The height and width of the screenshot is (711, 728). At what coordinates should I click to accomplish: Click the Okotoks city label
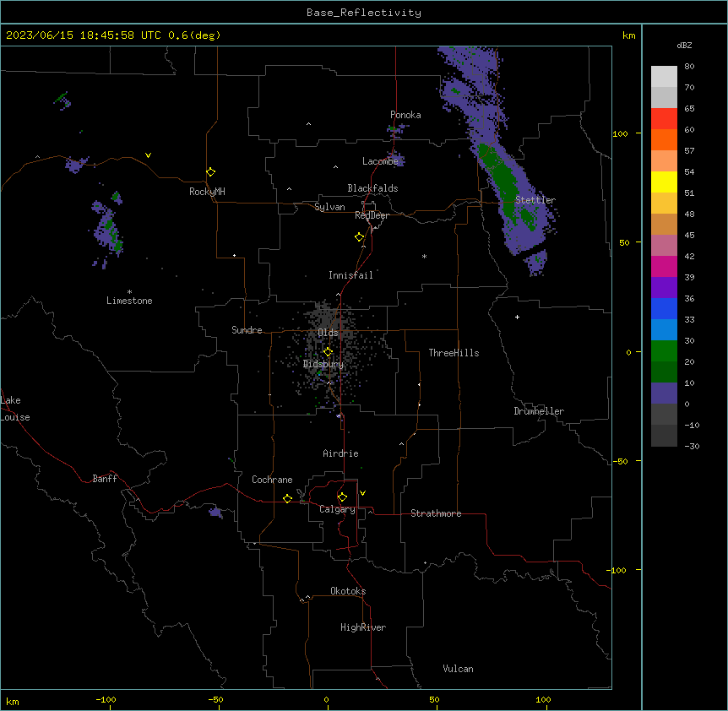(348, 591)
